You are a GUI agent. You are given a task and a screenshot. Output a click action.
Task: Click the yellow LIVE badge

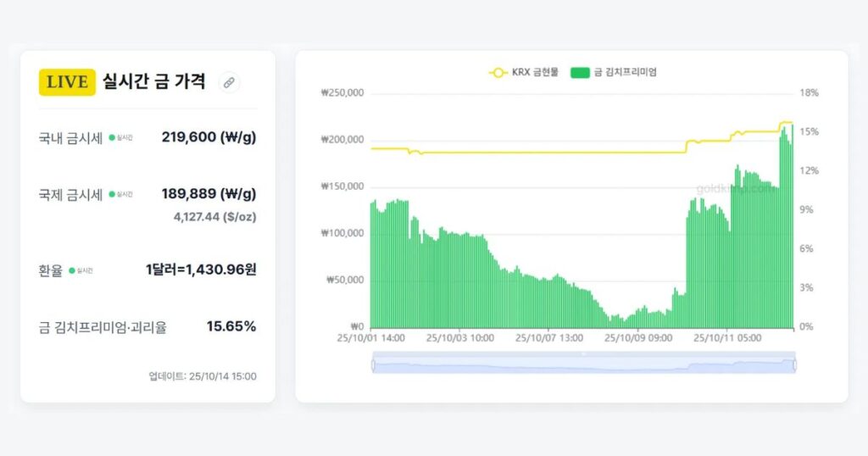(67, 82)
